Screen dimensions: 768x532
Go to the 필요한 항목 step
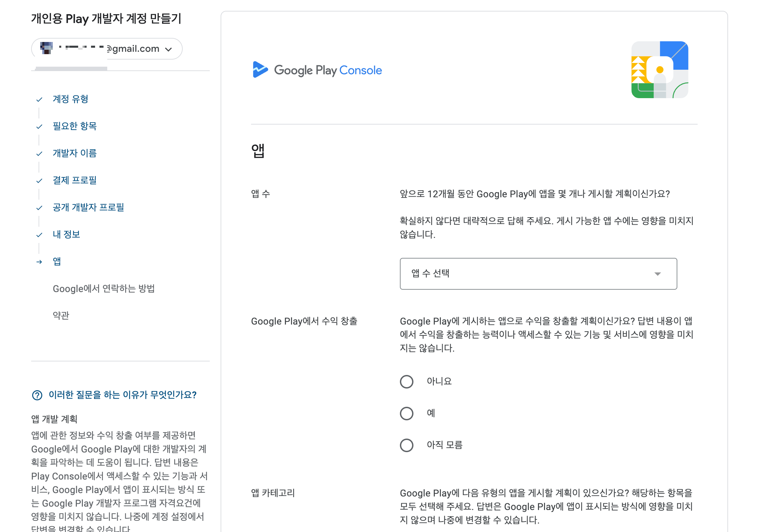[x=74, y=126]
